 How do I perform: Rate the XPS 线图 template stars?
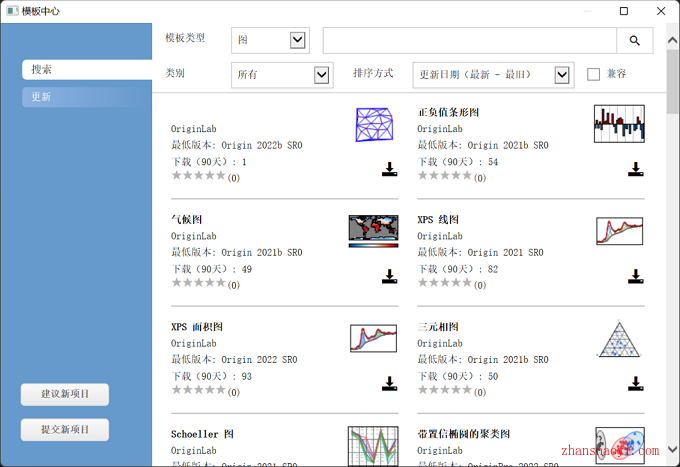[x=445, y=283]
